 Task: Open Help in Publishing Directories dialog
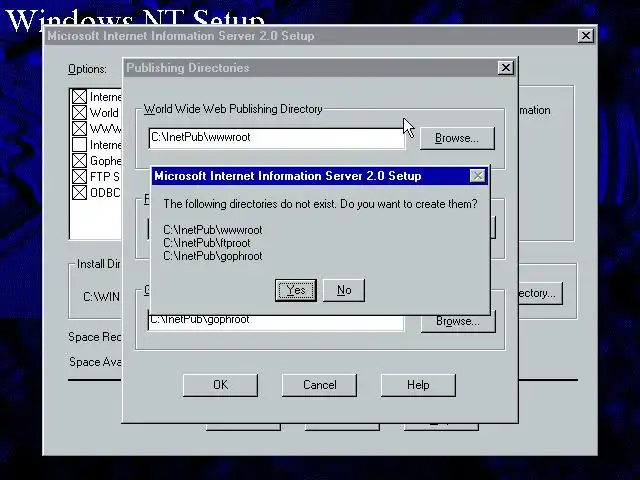[x=418, y=385]
